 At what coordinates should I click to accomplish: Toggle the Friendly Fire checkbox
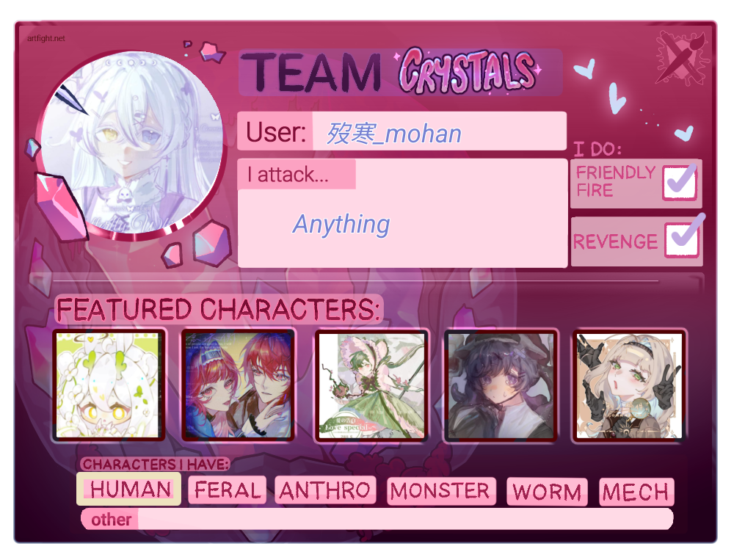(680, 183)
